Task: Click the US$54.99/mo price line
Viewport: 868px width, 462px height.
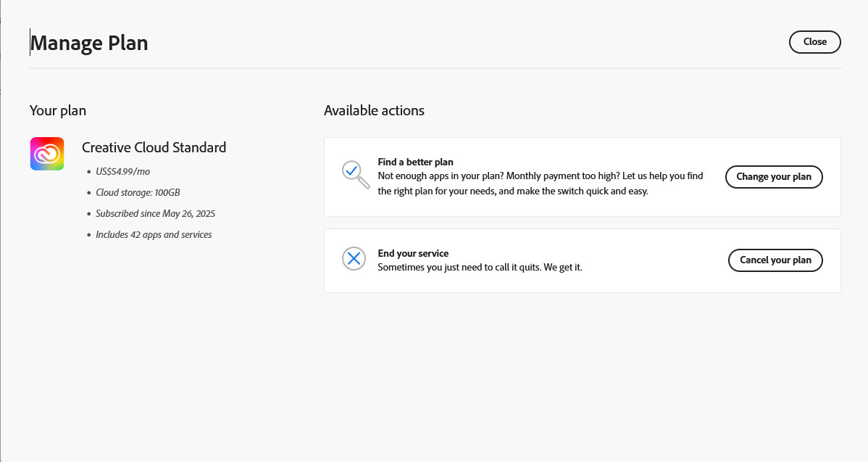Action: 122,172
